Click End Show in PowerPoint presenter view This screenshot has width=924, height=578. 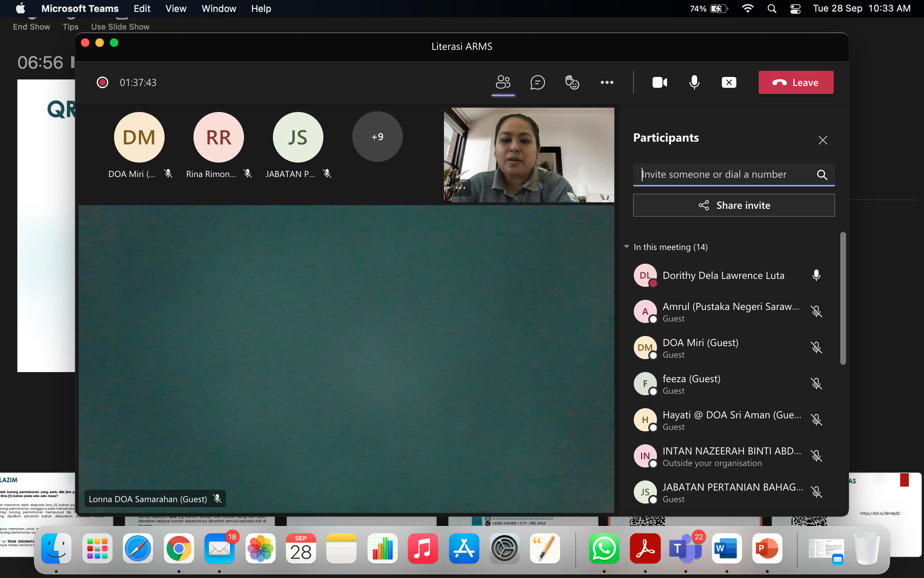coord(31,27)
